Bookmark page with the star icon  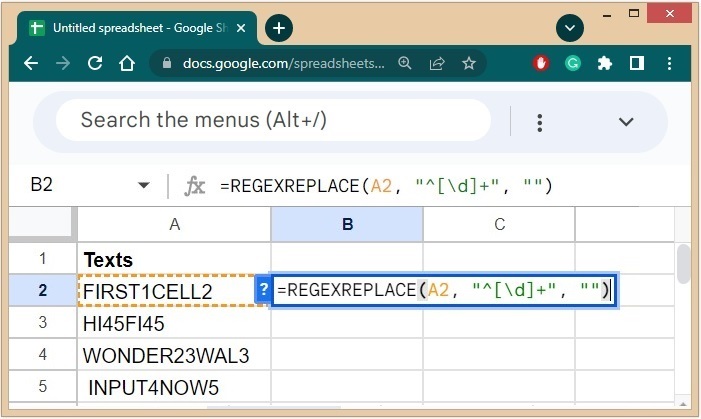(468, 63)
